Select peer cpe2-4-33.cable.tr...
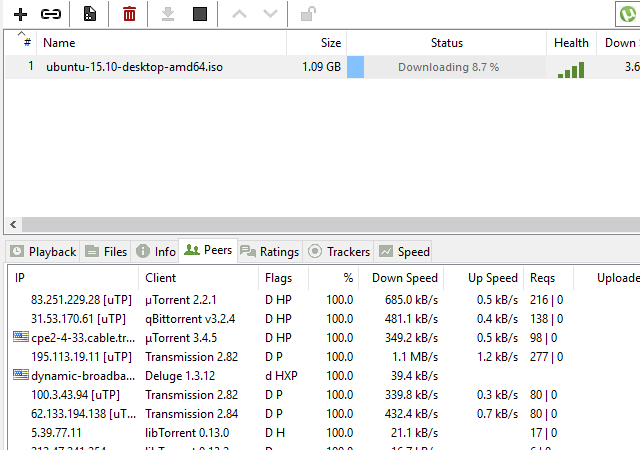Image resolution: width=640 pixels, height=450 pixels. point(83,338)
